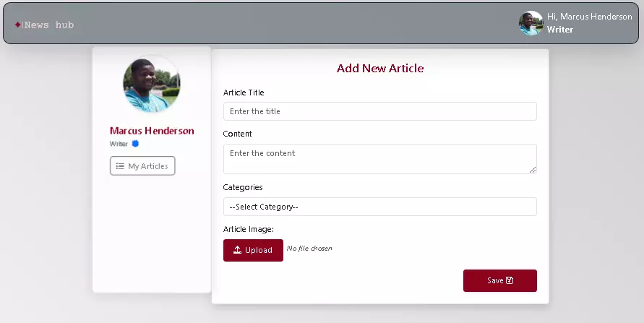The image size is (644, 323).
Task: Focus the Content text area
Action: 380,159
